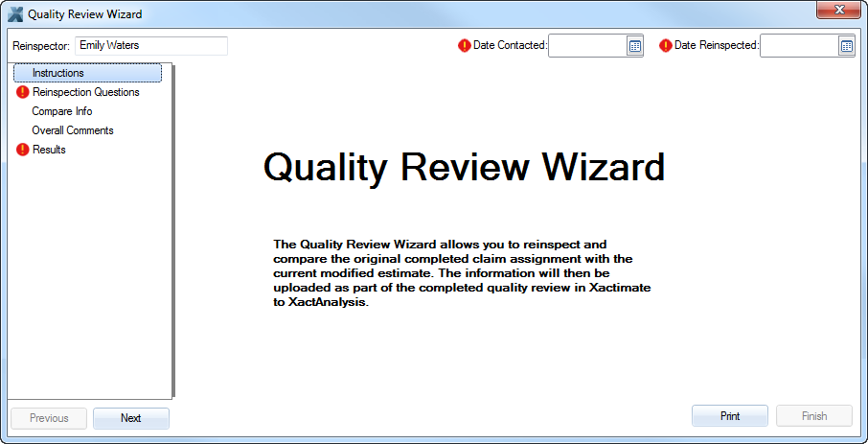The width and height of the screenshot is (868, 444).
Task: Print the quality review
Action: pos(730,416)
